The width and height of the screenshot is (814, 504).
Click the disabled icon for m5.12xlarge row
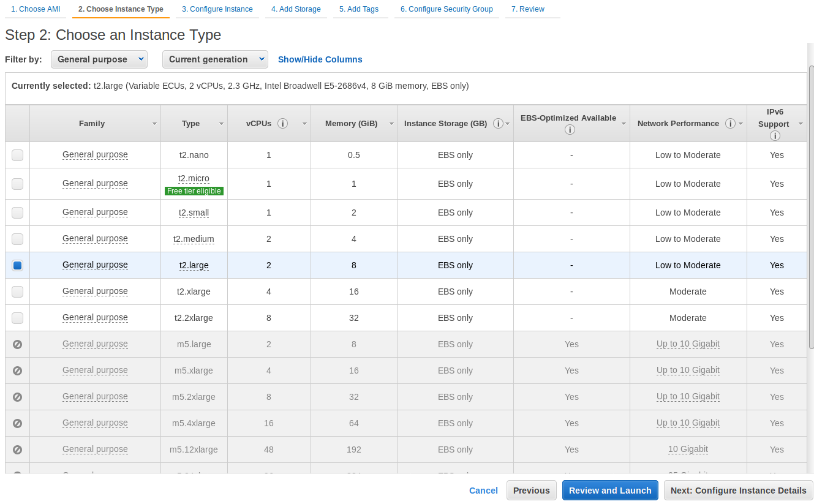tap(17, 449)
